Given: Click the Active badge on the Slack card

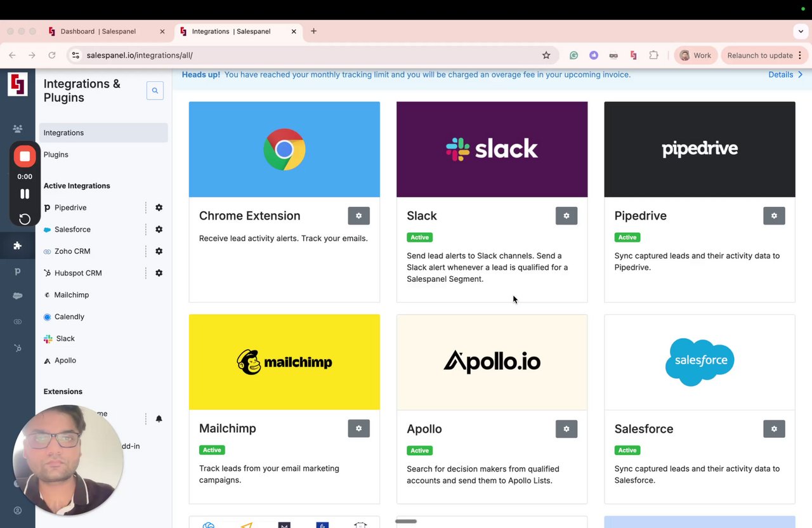Looking at the screenshot, I should 419,237.
